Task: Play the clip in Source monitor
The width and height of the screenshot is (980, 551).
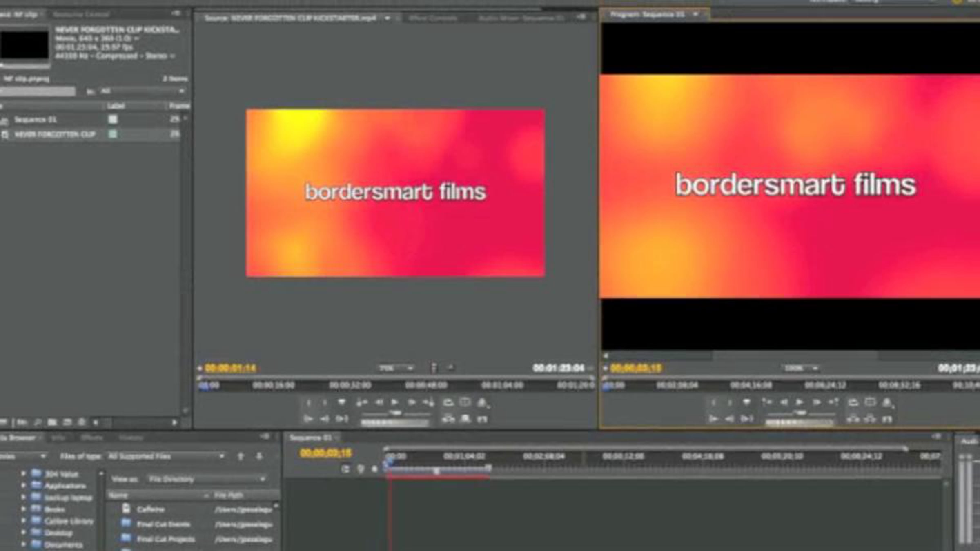Action: [394, 402]
